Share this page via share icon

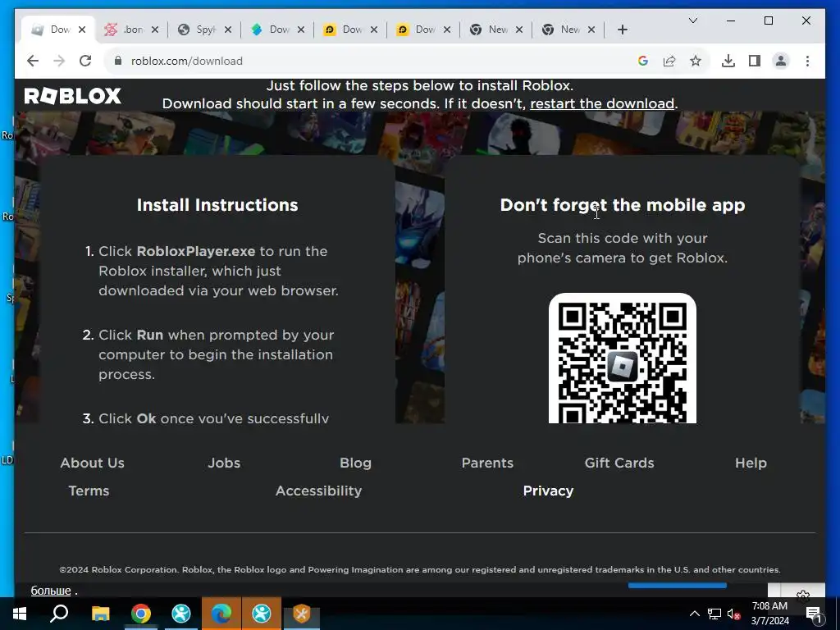(669, 61)
